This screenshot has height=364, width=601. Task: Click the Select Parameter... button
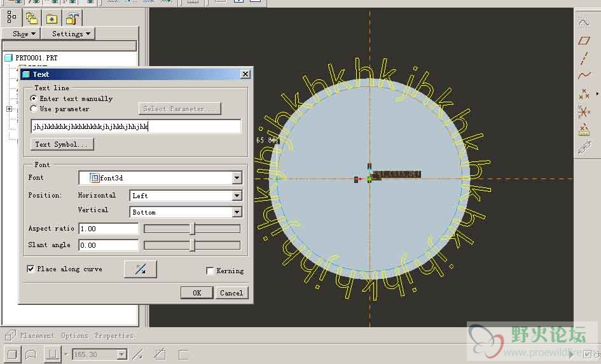179,109
